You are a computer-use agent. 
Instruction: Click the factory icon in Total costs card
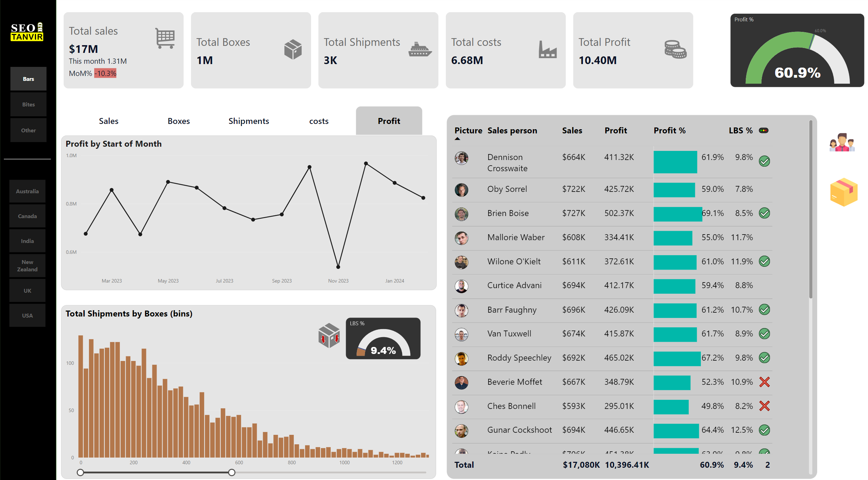pyautogui.click(x=547, y=49)
